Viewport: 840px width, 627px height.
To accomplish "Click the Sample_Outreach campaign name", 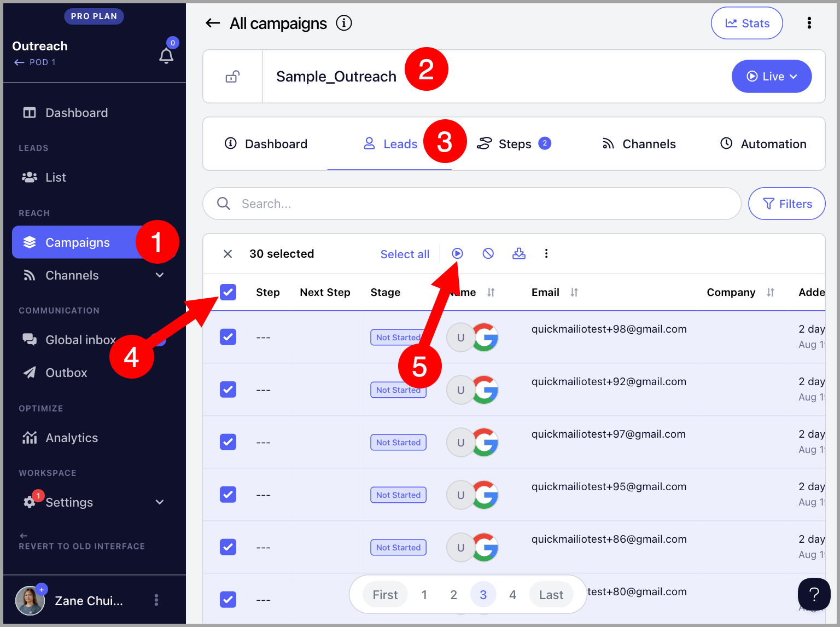I will point(336,77).
